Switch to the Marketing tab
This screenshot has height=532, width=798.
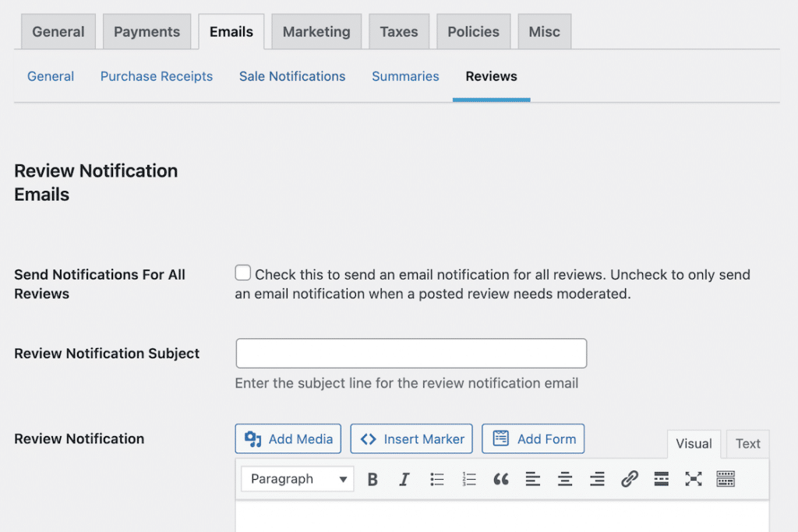tap(316, 31)
